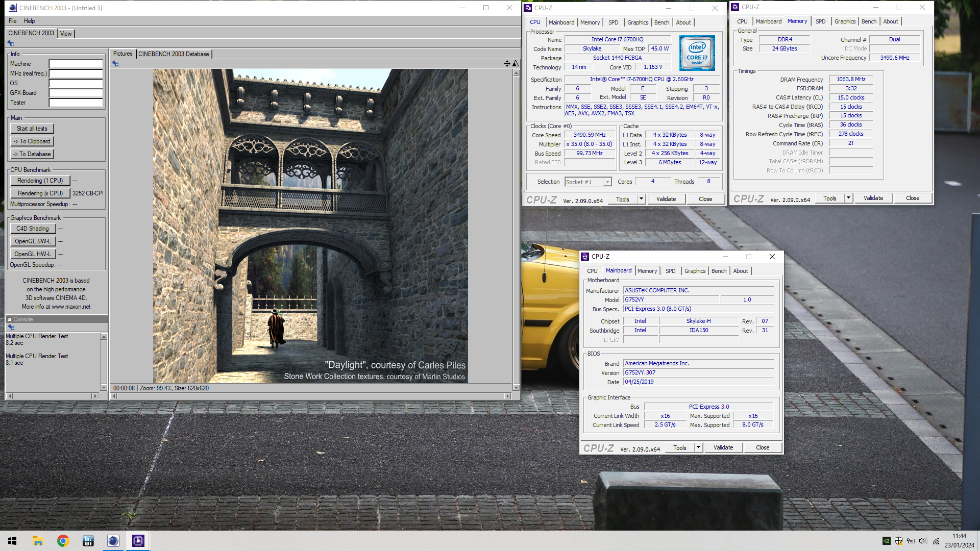Image resolution: width=980 pixels, height=551 pixels.
Task: Click the Machine input field
Action: 76,64
